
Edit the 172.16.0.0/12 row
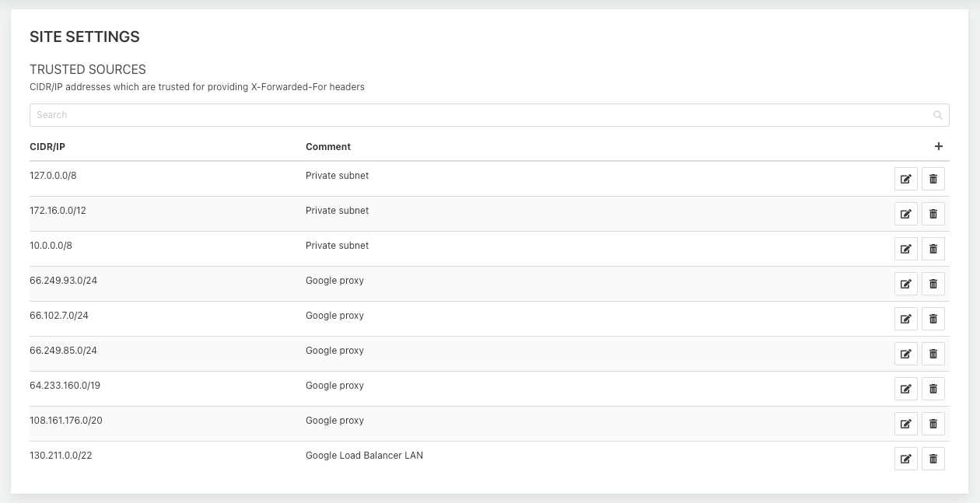click(x=905, y=214)
